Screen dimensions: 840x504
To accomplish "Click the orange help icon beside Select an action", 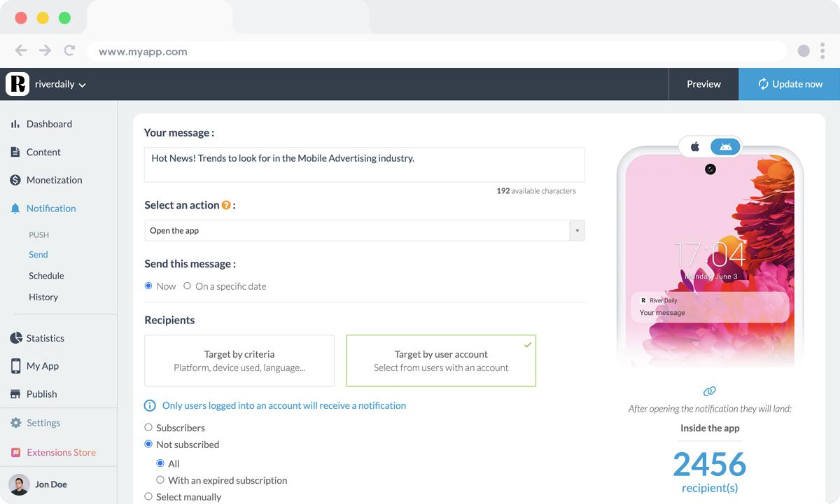I will click(x=226, y=206).
